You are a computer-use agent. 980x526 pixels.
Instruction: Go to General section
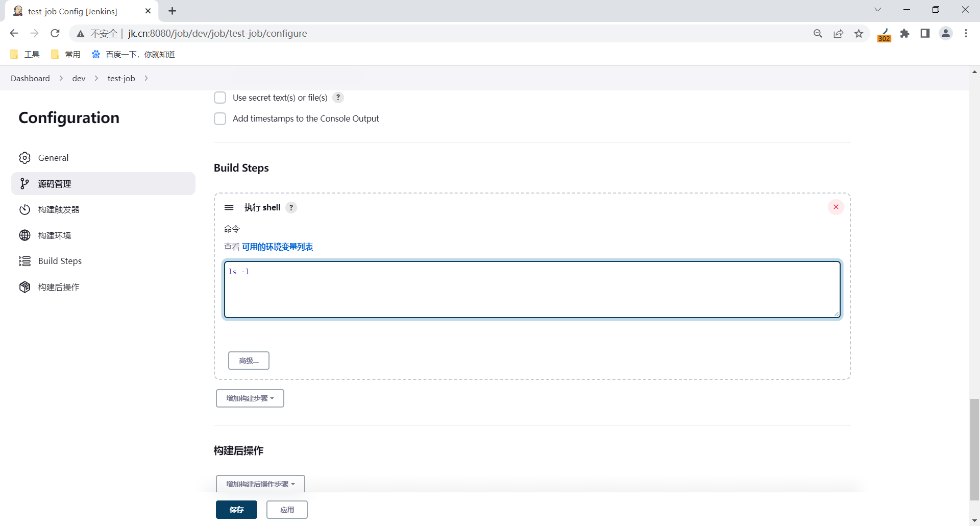tap(103, 158)
